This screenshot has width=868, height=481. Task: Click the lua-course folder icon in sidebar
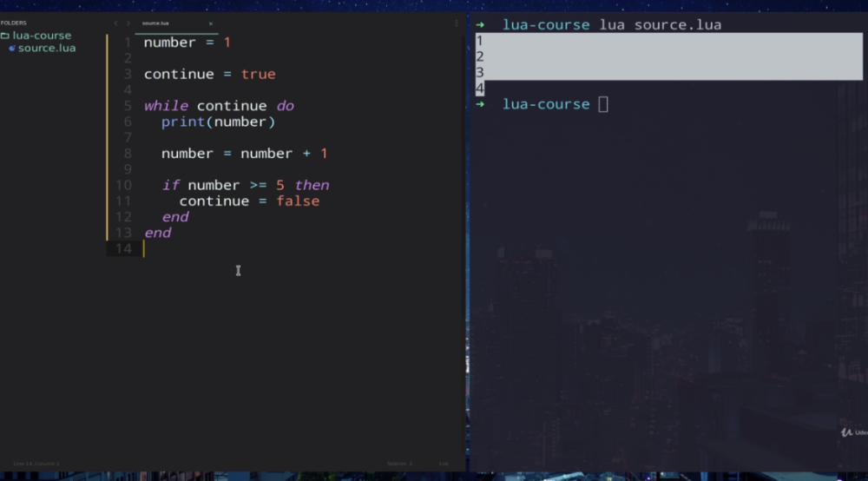click(x=5, y=36)
